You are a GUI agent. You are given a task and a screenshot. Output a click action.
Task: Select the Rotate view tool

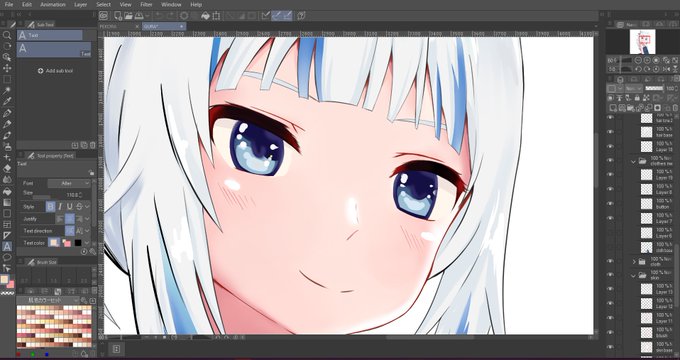7,46
